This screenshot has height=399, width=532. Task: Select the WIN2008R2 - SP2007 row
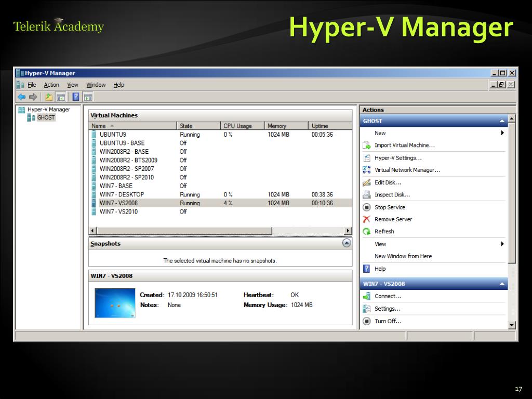click(220, 169)
